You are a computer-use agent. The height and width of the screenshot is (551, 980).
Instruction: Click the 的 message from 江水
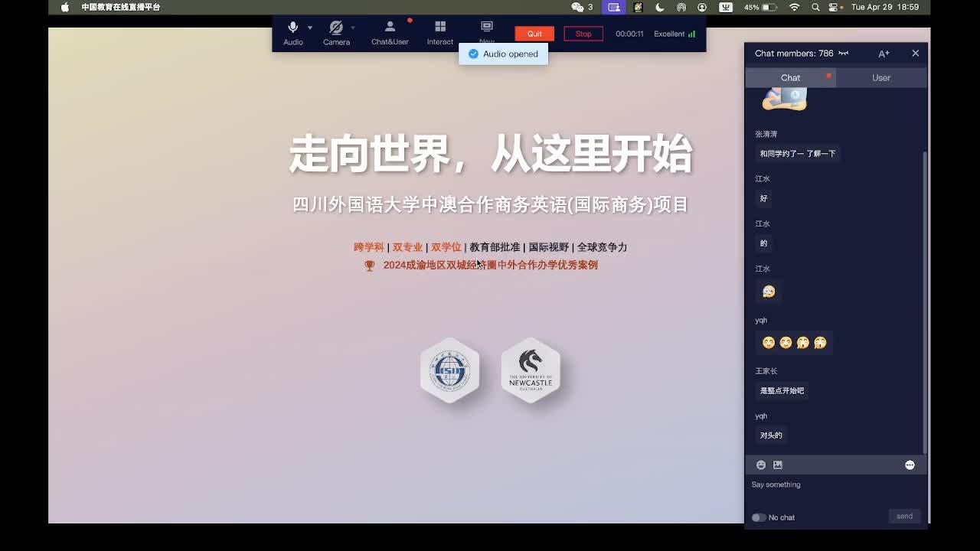tap(763, 243)
